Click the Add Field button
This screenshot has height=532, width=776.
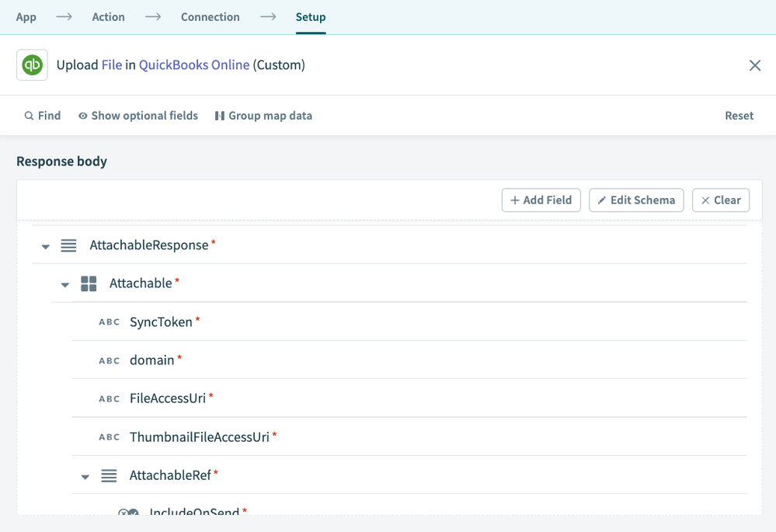pos(541,200)
